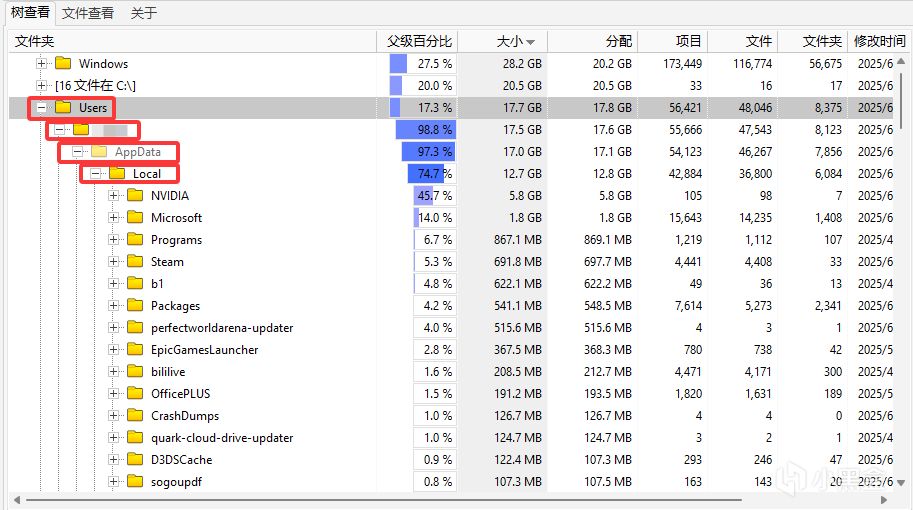Collapse the AppData folder node
This screenshot has height=510, width=913.
(77, 152)
